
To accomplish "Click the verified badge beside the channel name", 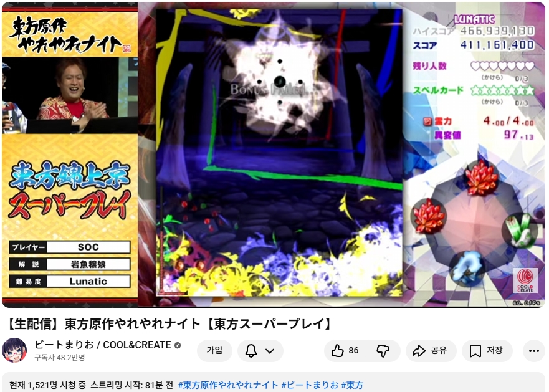I will click(x=178, y=345).
